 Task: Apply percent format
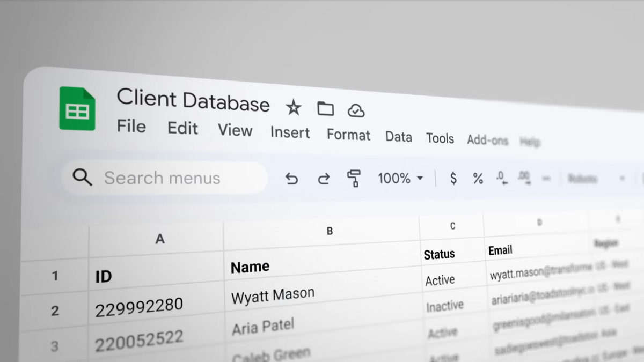coord(478,179)
